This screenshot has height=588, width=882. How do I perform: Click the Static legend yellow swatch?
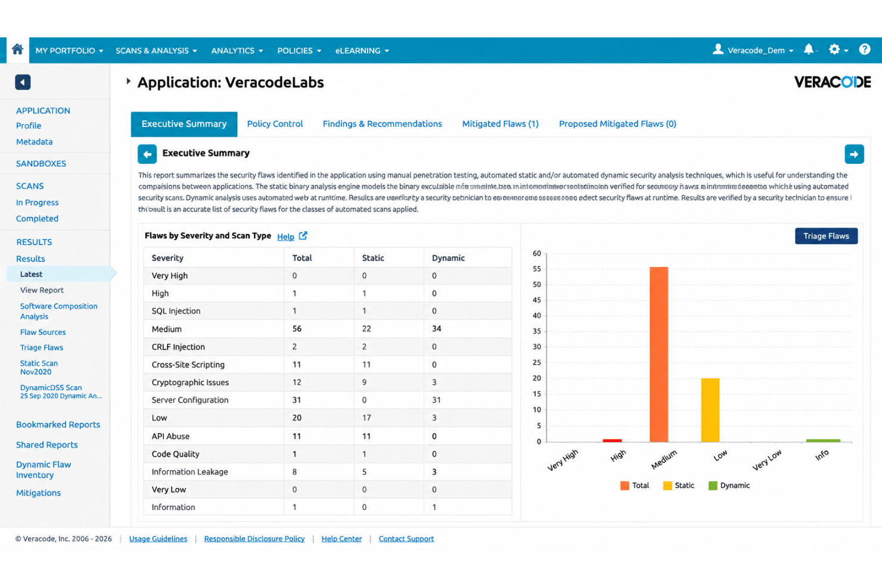click(667, 486)
